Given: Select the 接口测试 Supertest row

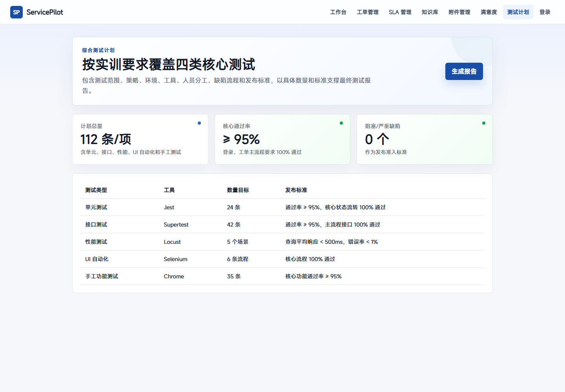Looking at the screenshot, I should point(282,225).
